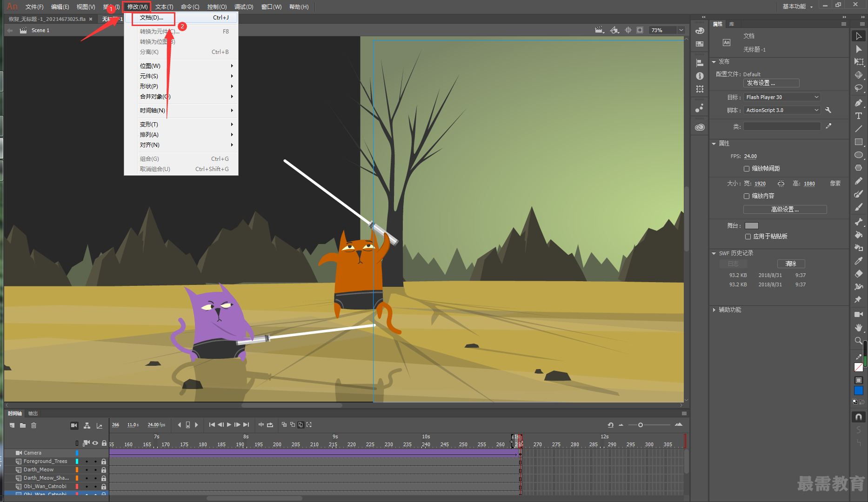Open the 73% zoom level dropdown
The height and width of the screenshot is (502, 868).
click(681, 30)
